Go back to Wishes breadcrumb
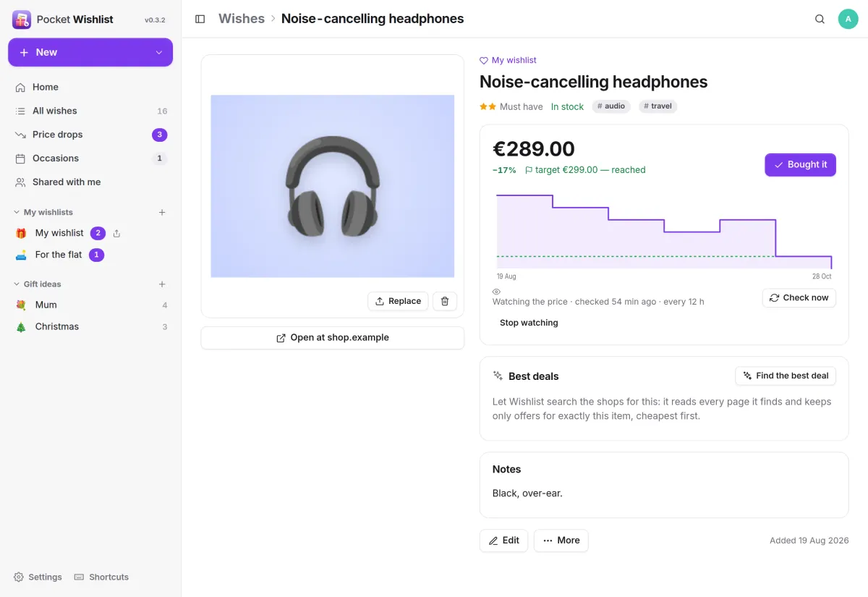The width and height of the screenshot is (868, 597). (242, 19)
